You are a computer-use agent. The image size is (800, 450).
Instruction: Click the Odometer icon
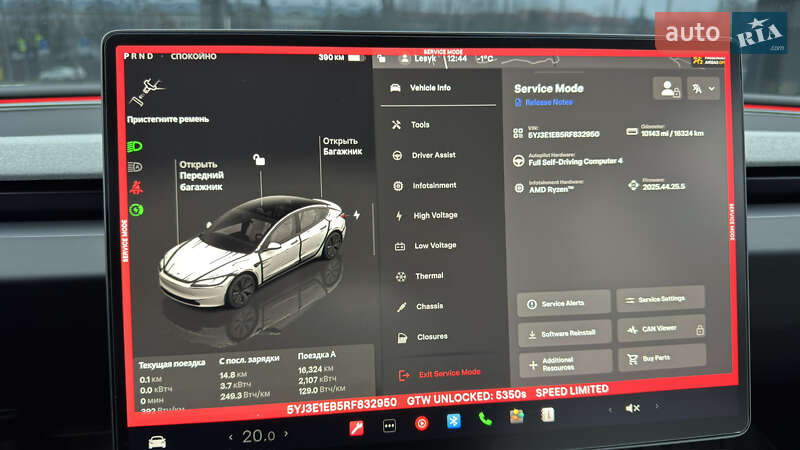[632, 132]
